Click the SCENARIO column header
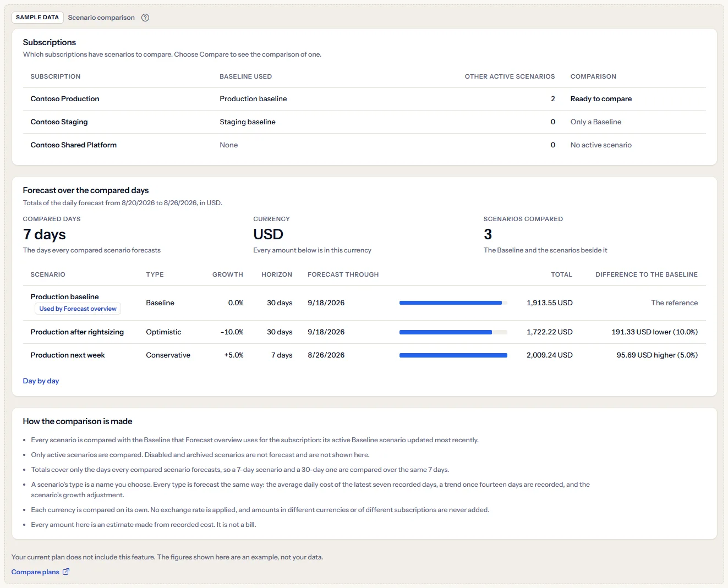Image resolution: width=728 pixels, height=588 pixels. click(x=48, y=274)
